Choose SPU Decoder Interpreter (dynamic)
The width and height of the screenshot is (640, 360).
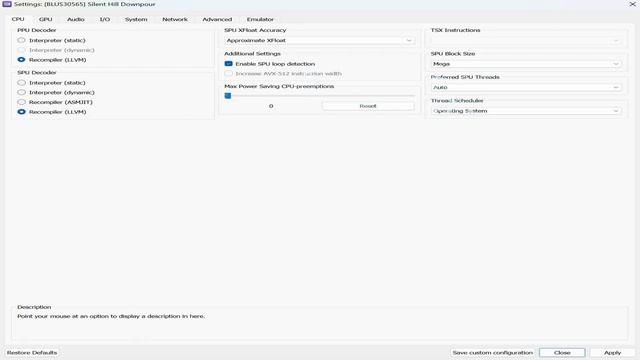coord(56,92)
